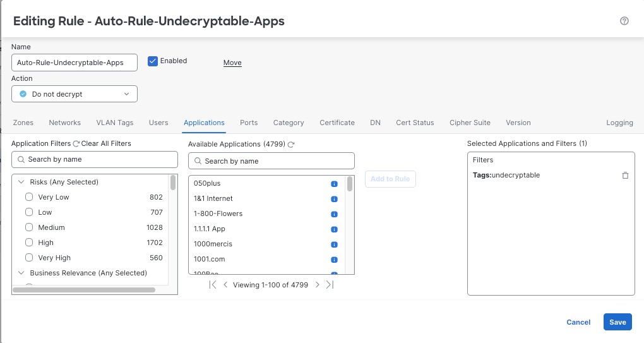Click the Available Applications search field
This screenshot has width=644, height=343.
tap(271, 161)
